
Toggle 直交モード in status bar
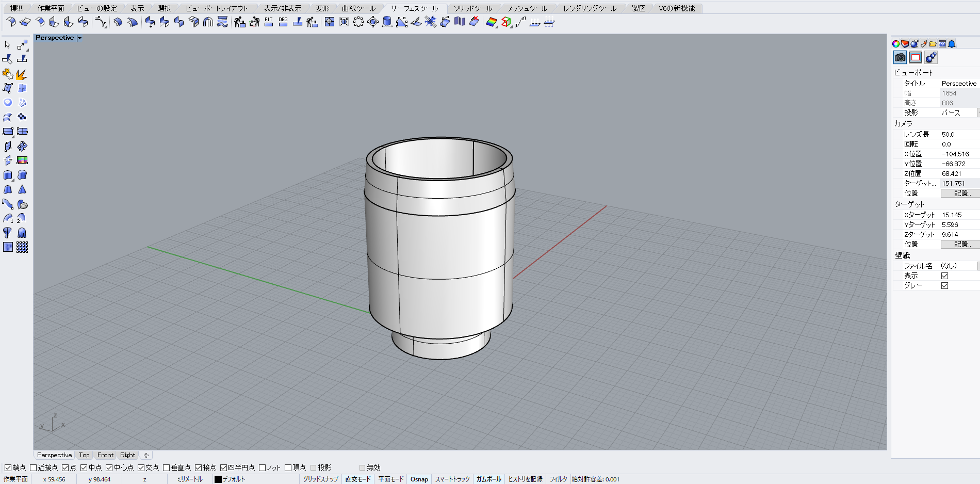click(x=358, y=479)
